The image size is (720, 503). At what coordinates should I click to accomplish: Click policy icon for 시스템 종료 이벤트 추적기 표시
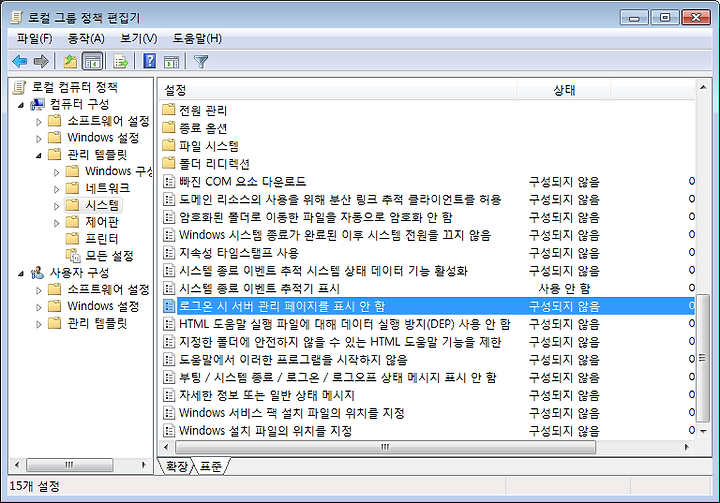tap(169, 288)
